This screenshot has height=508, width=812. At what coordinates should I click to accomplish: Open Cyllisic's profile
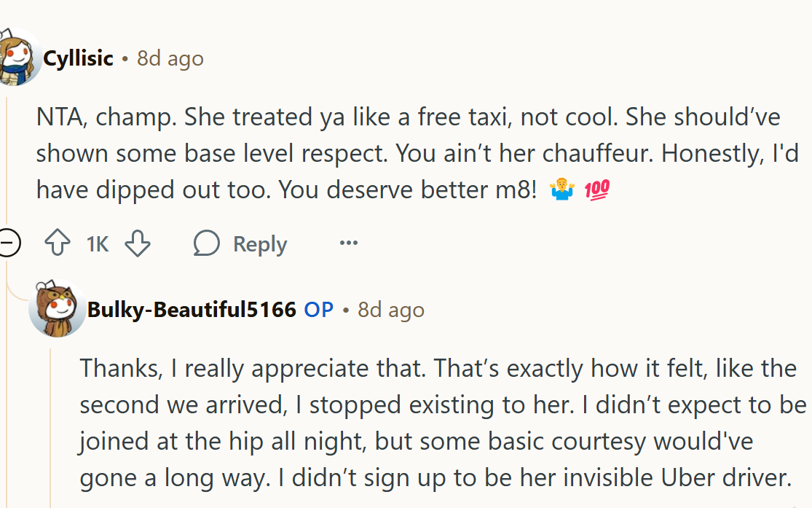(x=78, y=58)
